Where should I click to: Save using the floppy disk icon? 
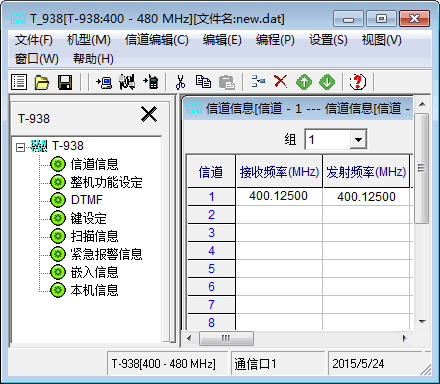pyautogui.click(x=65, y=82)
